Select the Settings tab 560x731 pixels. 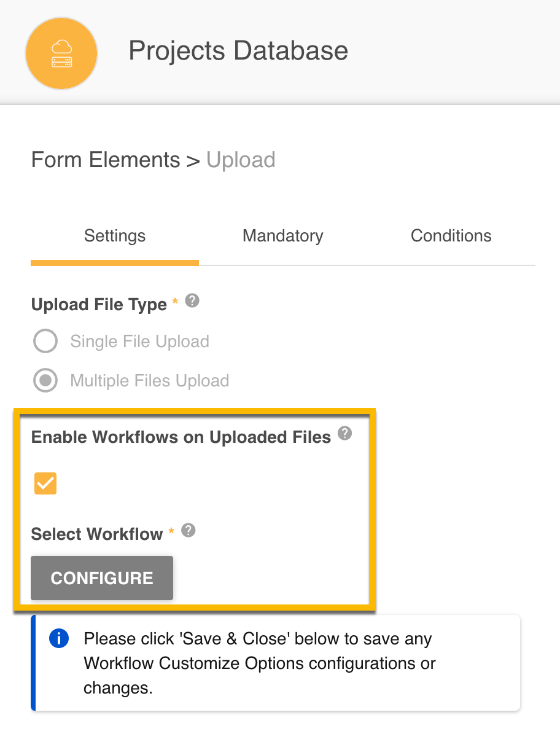click(114, 236)
